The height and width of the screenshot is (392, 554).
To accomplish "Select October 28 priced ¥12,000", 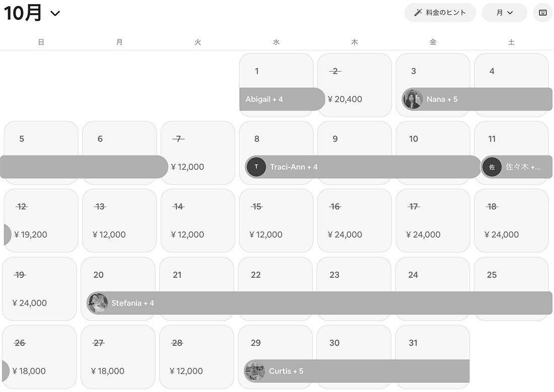I will (x=196, y=357).
